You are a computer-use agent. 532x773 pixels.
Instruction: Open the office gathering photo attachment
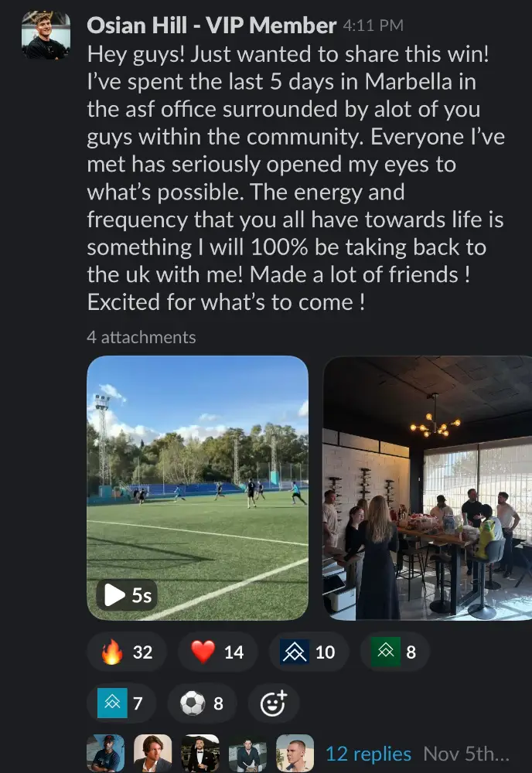tap(427, 487)
